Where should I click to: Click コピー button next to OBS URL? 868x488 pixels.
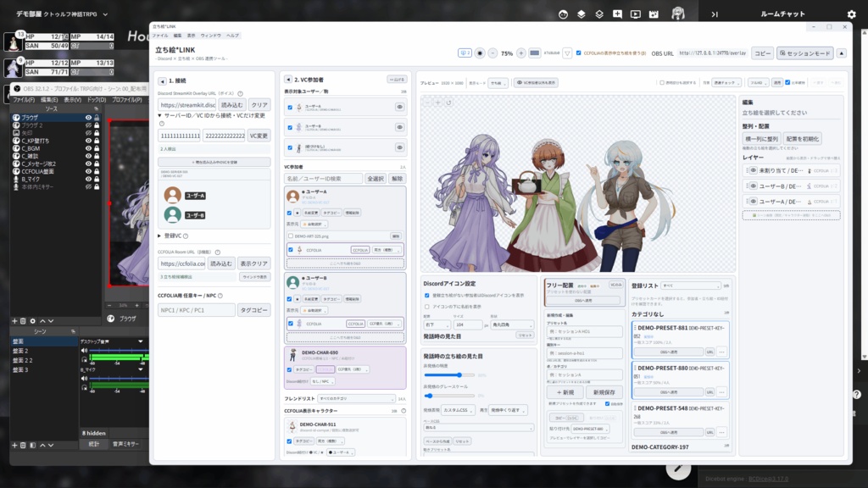[x=763, y=53]
